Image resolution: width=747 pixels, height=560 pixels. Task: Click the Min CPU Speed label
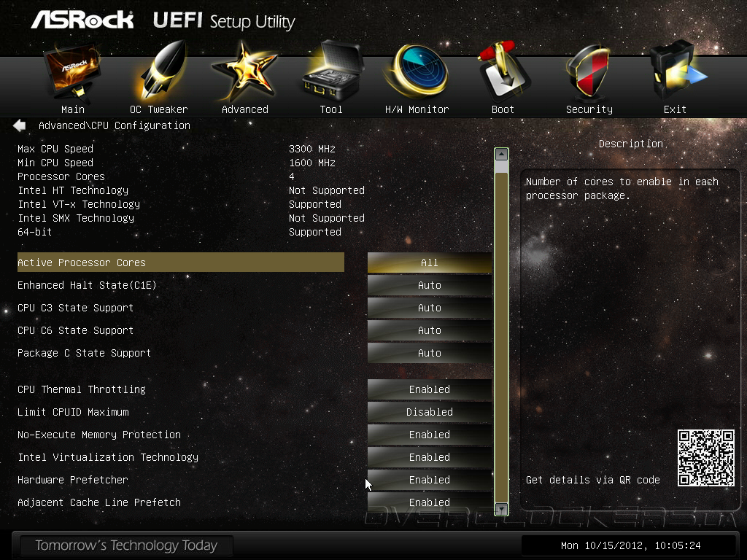pyautogui.click(x=55, y=163)
